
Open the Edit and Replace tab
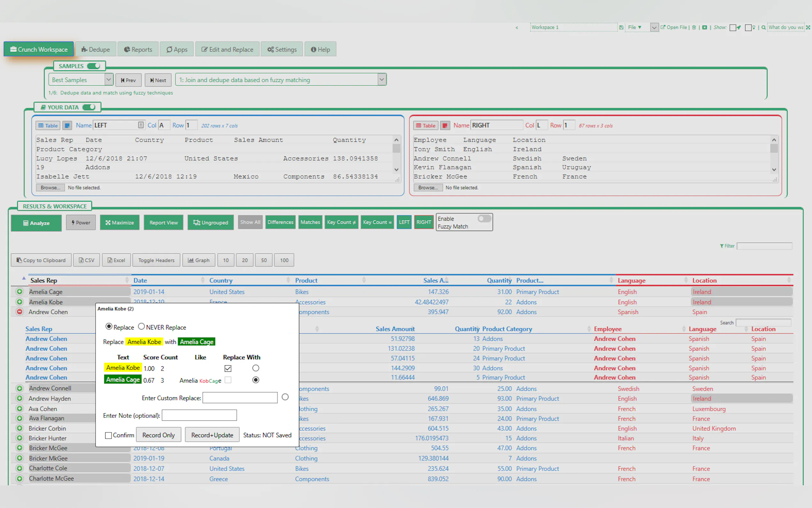[227, 49]
